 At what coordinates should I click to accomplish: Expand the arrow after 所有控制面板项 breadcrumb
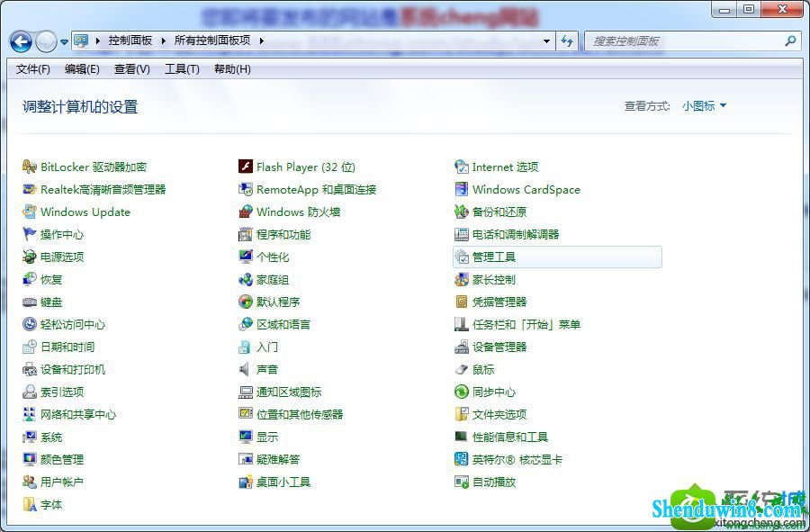click(261, 41)
